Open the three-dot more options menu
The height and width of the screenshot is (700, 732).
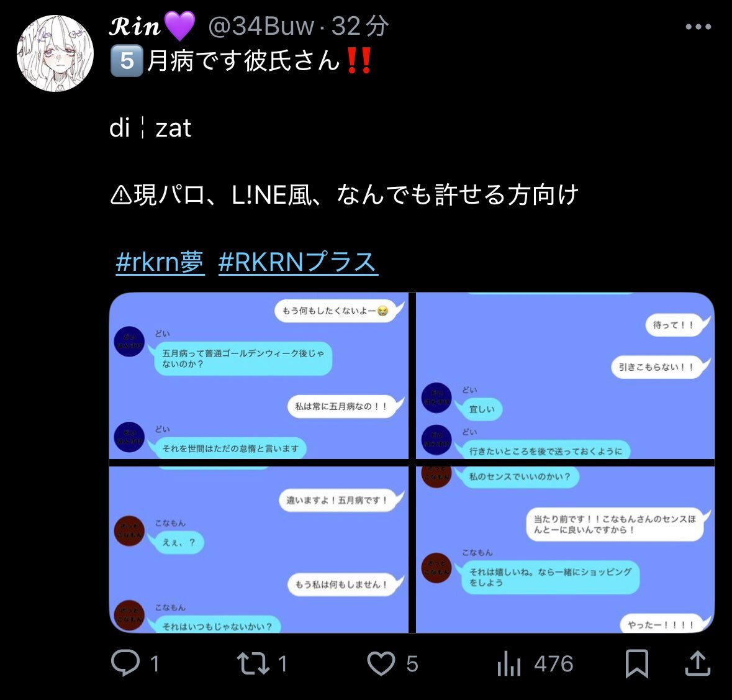coord(698,27)
